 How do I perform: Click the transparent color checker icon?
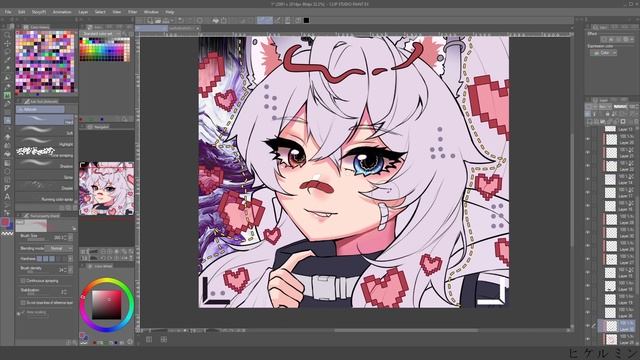[7, 233]
